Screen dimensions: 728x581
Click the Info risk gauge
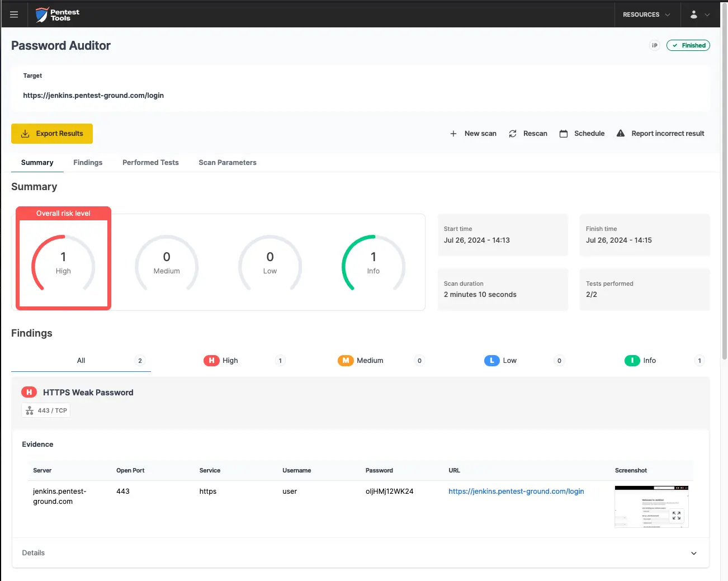(374, 263)
